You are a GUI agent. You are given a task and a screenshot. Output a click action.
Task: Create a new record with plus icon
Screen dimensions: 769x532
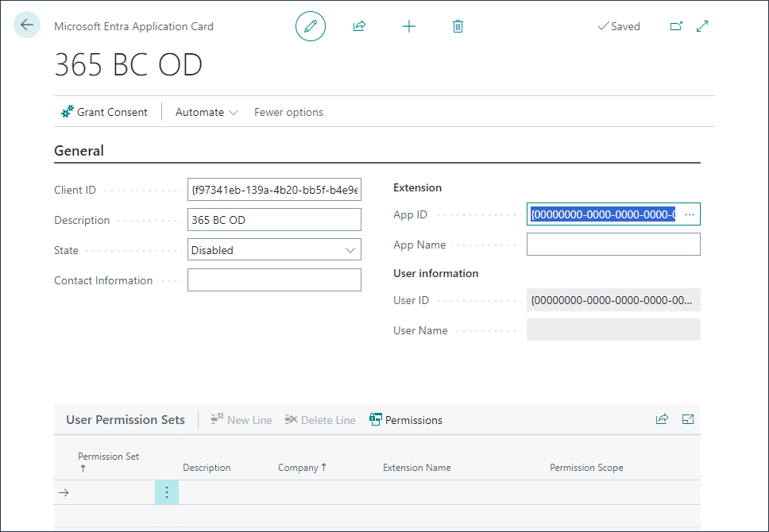point(409,26)
